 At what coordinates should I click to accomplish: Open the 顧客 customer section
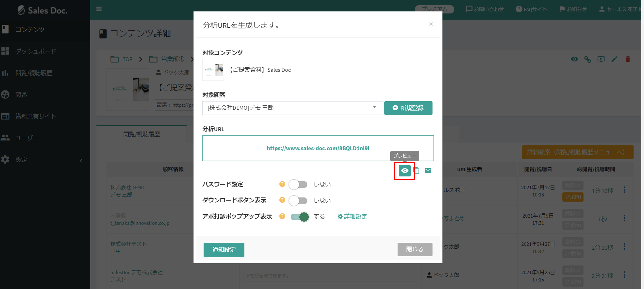(21, 94)
